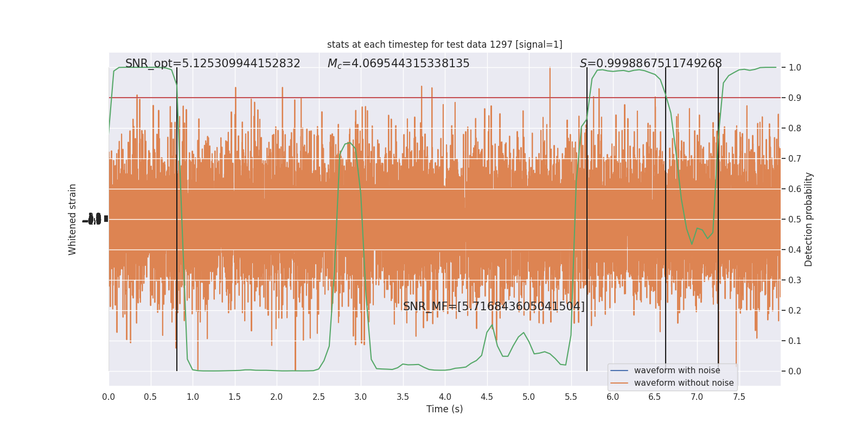Viewport: 868px width, 434px height.
Task: Click the black vertical marker near 6.6 seconds
Action: pyautogui.click(x=666, y=219)
